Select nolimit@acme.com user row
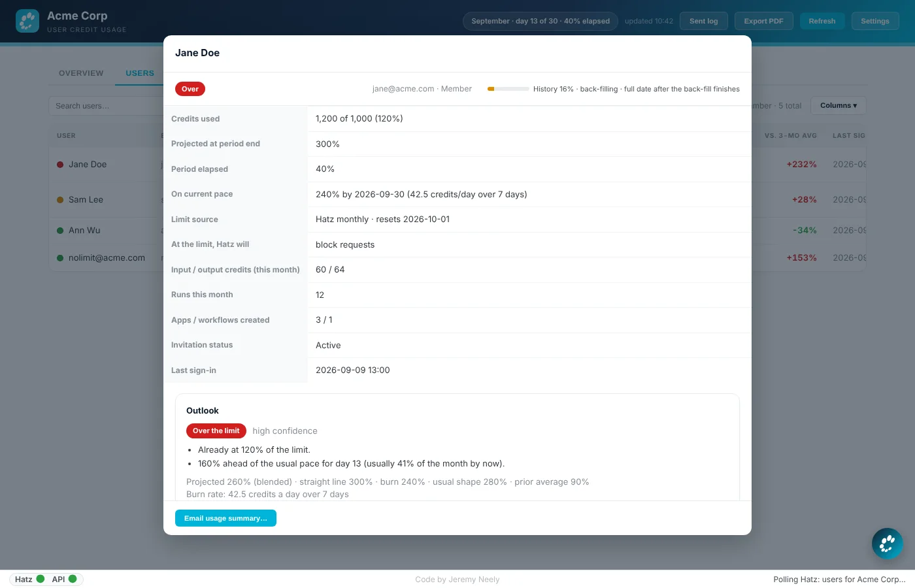The width and height of the screenshot is (915, 588). click(107, 258)
